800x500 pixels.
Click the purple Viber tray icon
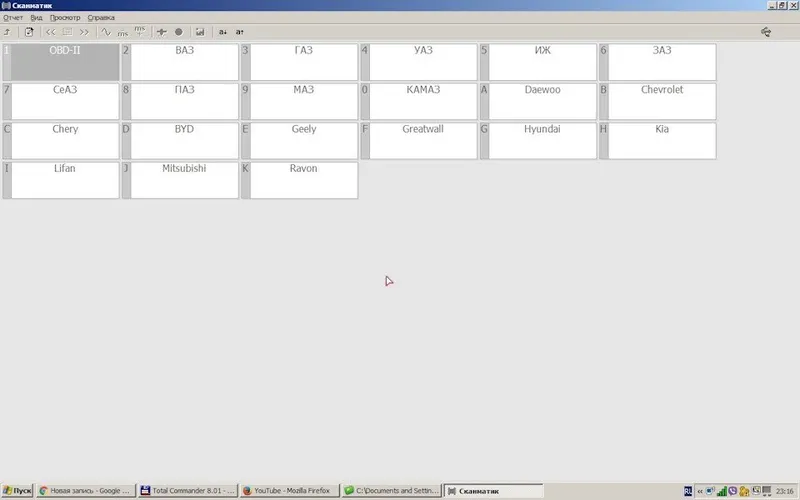[733, 491]
